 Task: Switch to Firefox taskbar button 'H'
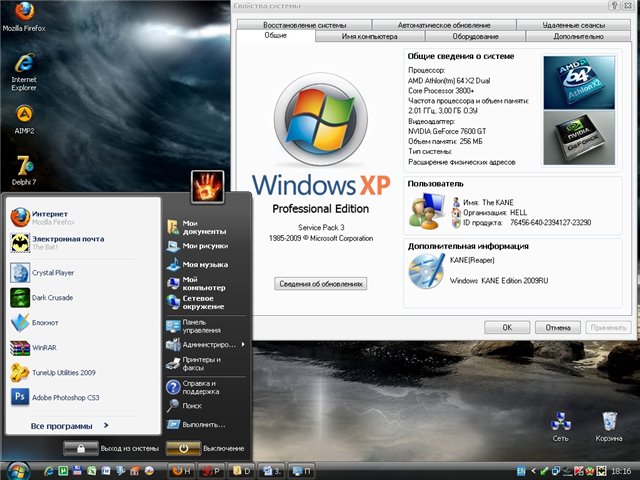[x=182, y=471]
